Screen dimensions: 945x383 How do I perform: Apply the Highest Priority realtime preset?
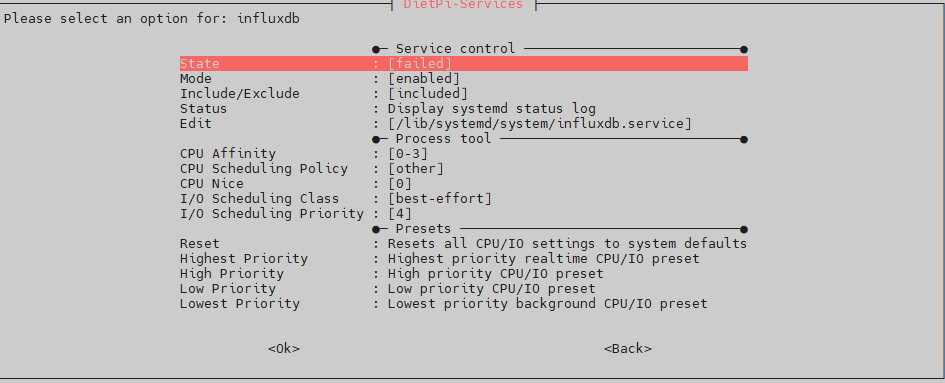[463, 259]
